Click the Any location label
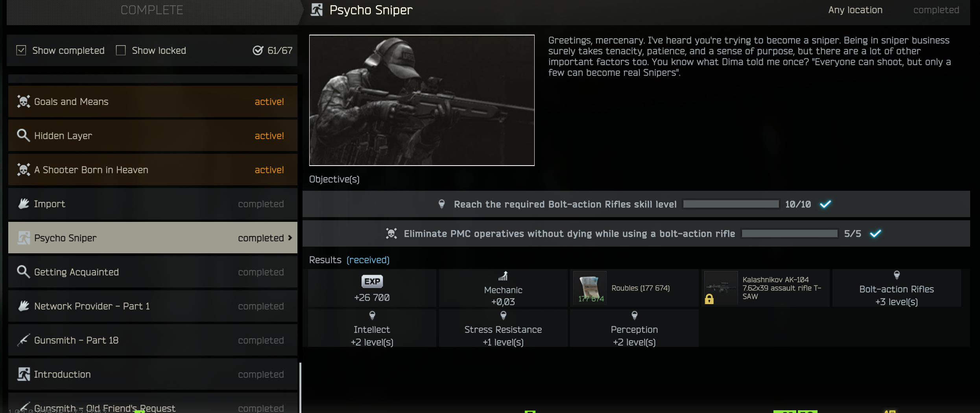Viewport: 980px width, 413px height. pos(855,10)
